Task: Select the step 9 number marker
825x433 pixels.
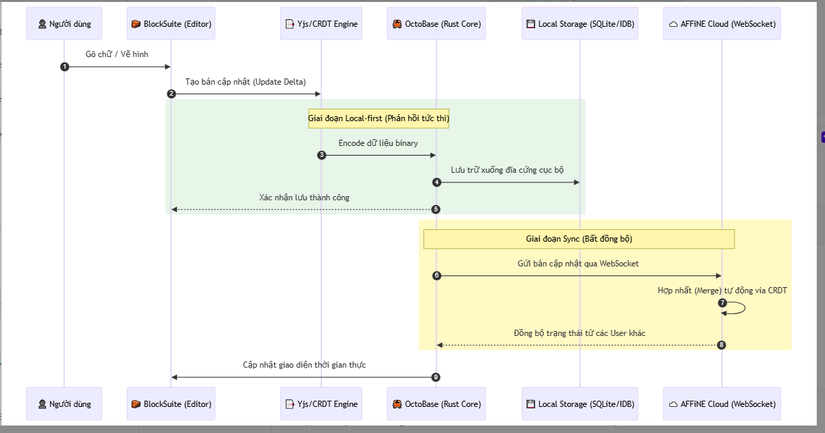Action: tap(436, 377)
